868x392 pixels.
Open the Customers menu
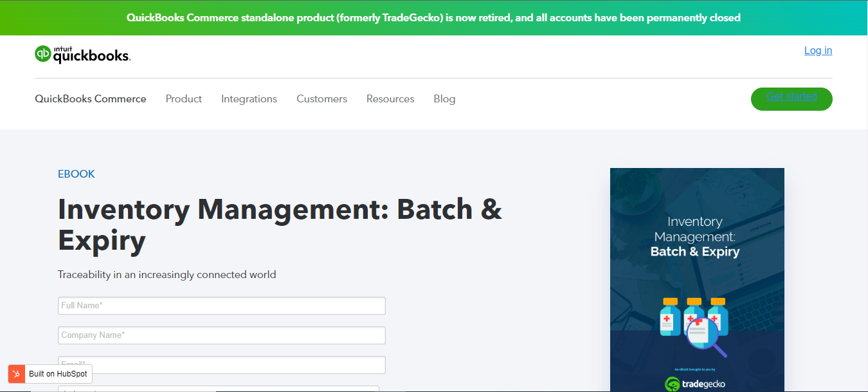tap(321, 98)
